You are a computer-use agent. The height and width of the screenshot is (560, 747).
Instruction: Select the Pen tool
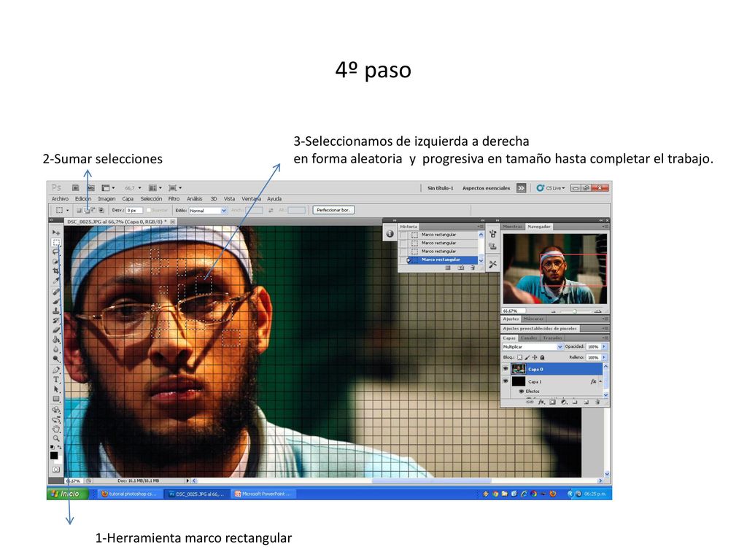pyautogui.click(x=55, y=370)
